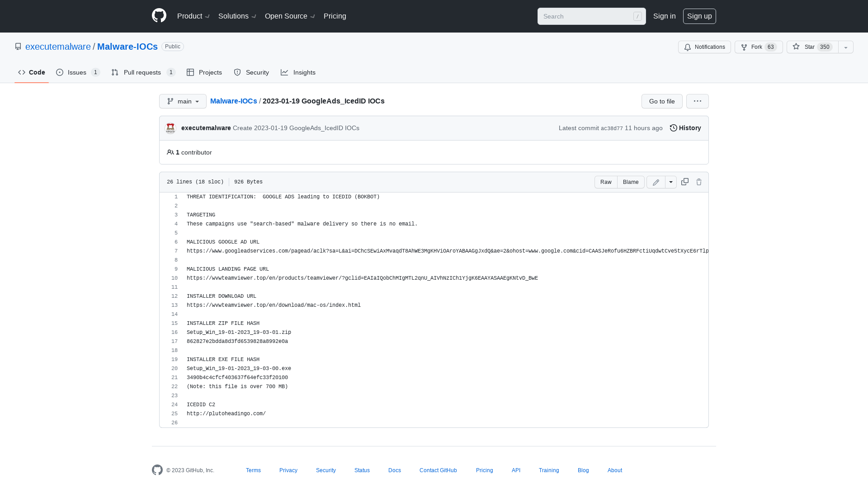The image size is (868, 488).
Task: Open Contact GitHub footer link
Action: pyautogui.click(x=438, y=470)
